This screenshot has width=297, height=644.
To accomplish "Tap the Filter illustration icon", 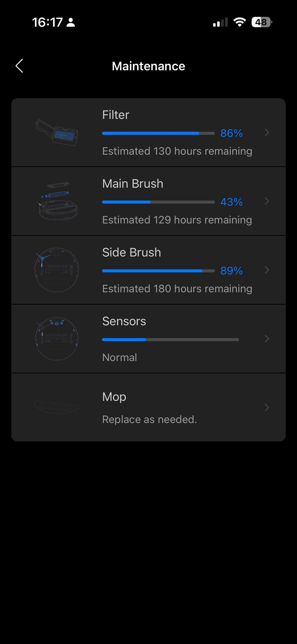I will [57, 132].
